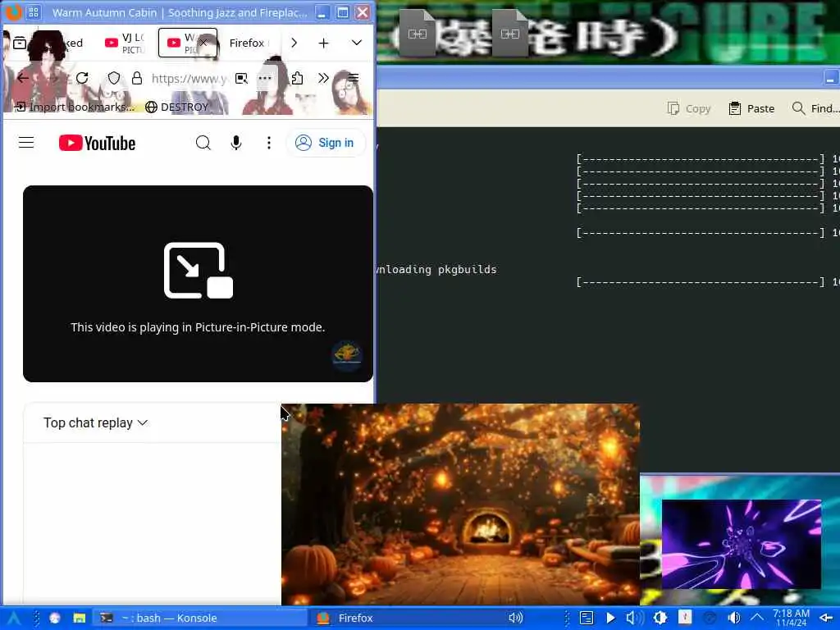Open a new tab with the plus button
Screen dimensions: 840x630
coord(323,43)
